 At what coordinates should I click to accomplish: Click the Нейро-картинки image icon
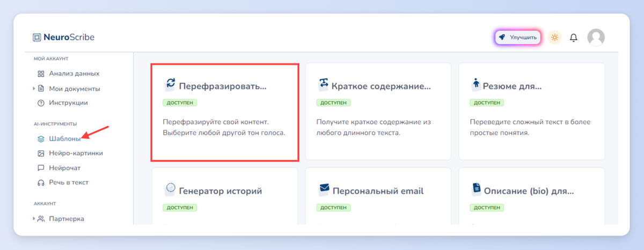[41, 153]
